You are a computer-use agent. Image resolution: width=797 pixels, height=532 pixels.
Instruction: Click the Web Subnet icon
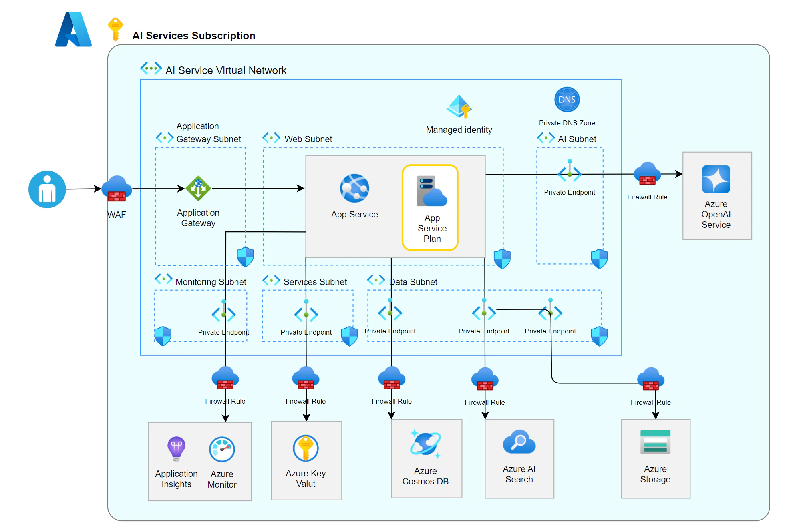tap(271, 138)
